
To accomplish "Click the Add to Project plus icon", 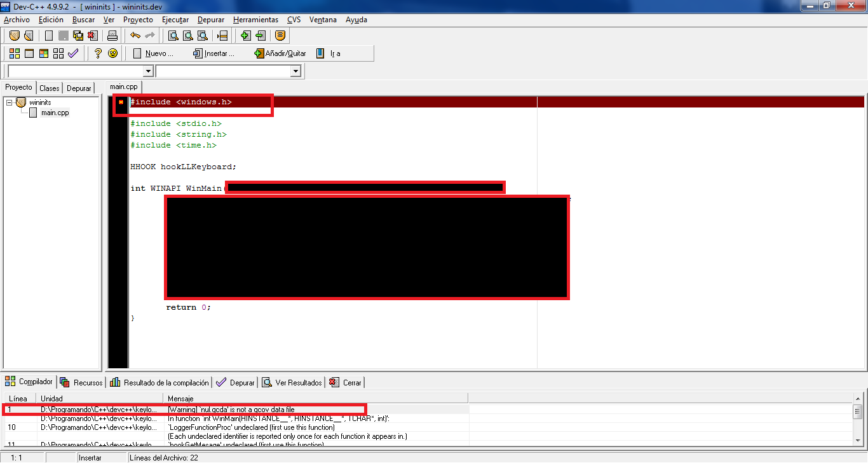I will [x=246, y=36].
